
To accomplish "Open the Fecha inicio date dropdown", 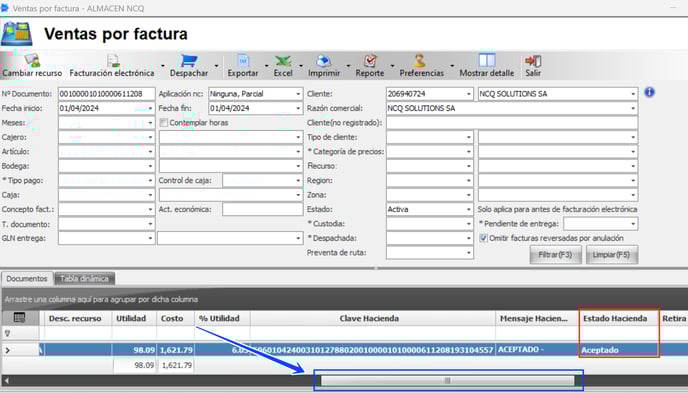I will click(150, 108).
